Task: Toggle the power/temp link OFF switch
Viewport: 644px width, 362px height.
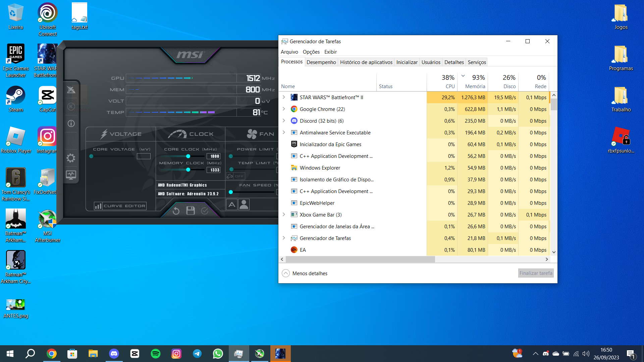Action: 236,176
